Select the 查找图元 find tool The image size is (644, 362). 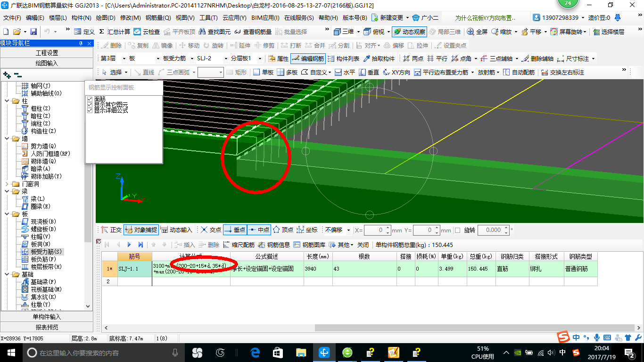click(215, 32)
